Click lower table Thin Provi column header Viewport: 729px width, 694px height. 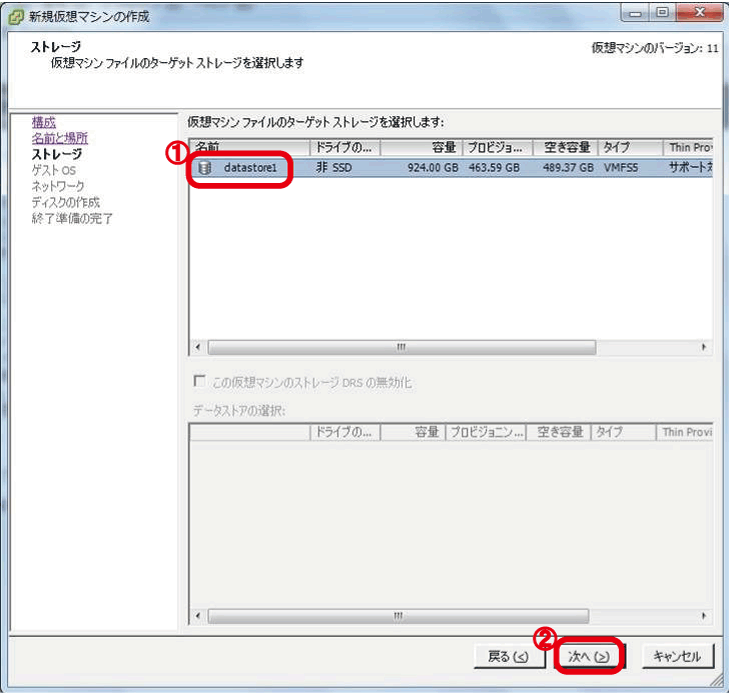click(x=685, y=432)
